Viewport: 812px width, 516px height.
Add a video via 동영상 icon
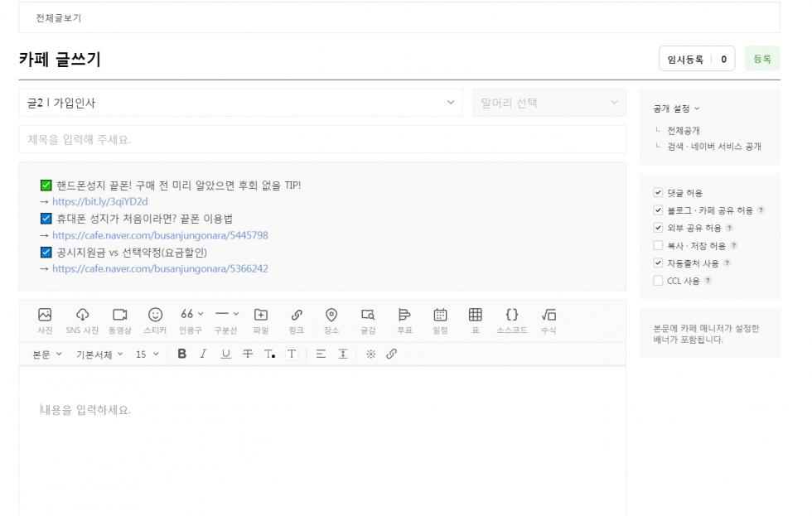coord(119,321)
